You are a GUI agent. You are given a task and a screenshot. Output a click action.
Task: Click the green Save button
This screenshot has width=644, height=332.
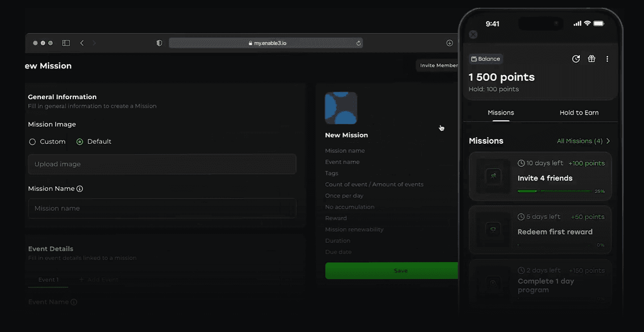point(392,271)
